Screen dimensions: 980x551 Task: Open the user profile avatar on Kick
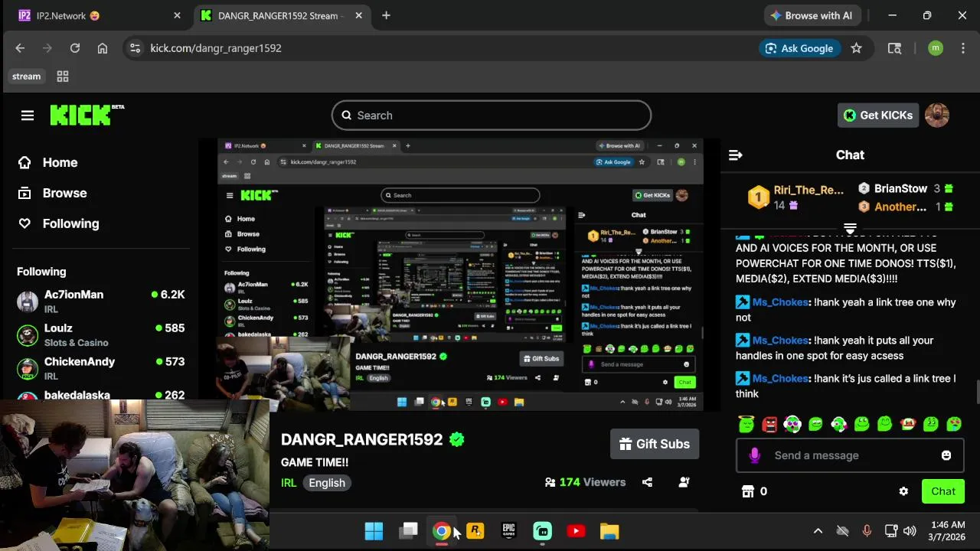pyautogui.click(x=937, y=116)
